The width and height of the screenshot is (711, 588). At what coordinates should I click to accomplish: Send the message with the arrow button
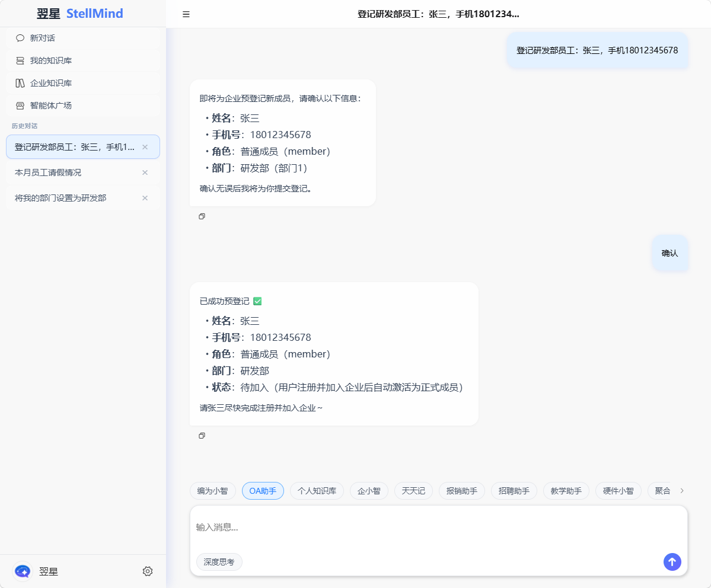pyautogui.click(x=672, y=562)
